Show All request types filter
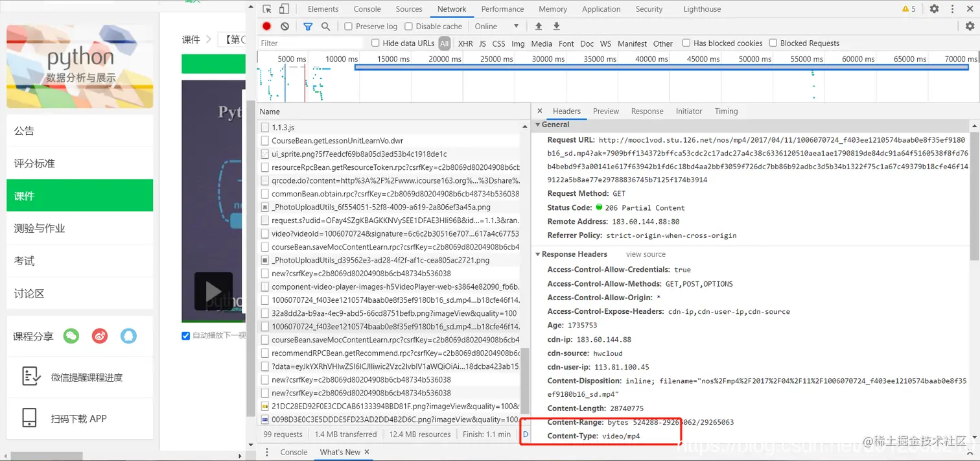980x461 pixels. 444,43
